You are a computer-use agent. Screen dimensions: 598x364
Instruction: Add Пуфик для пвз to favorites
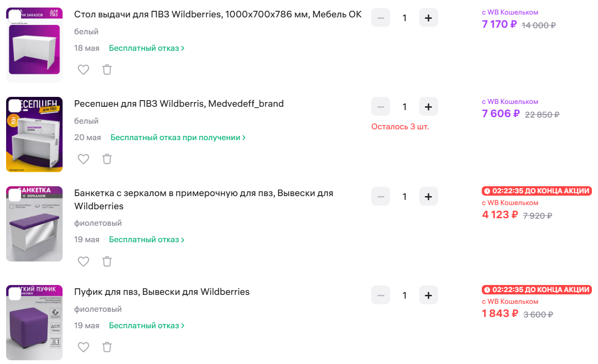pos(83,347)
